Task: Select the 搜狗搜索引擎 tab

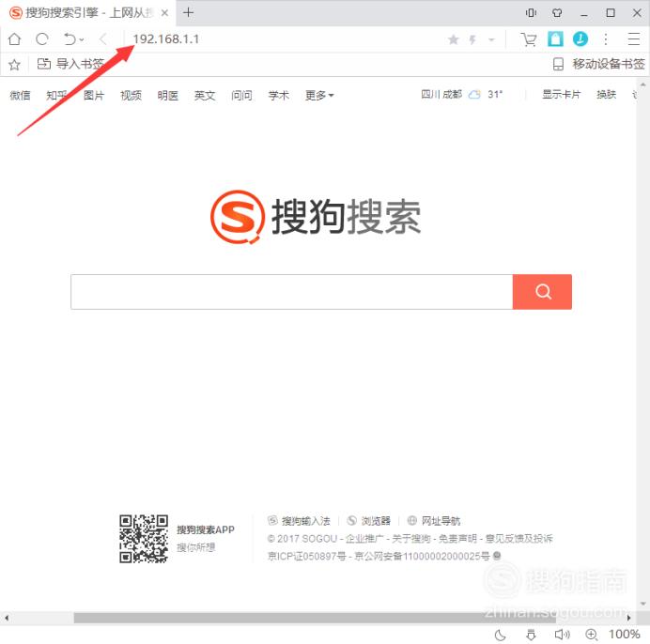Action: coord(87,13)
